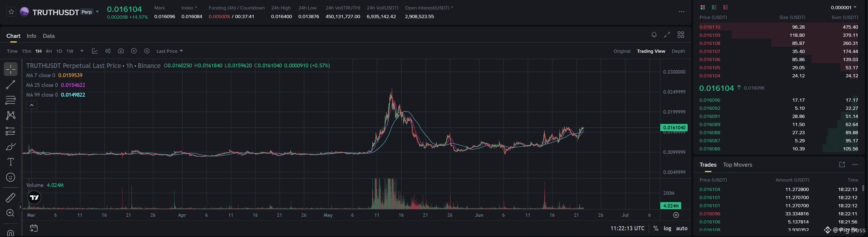Viewport: 868px width, 237px height.
Task: Take a chart snapshot with camera icon
Action: (121, 51)
